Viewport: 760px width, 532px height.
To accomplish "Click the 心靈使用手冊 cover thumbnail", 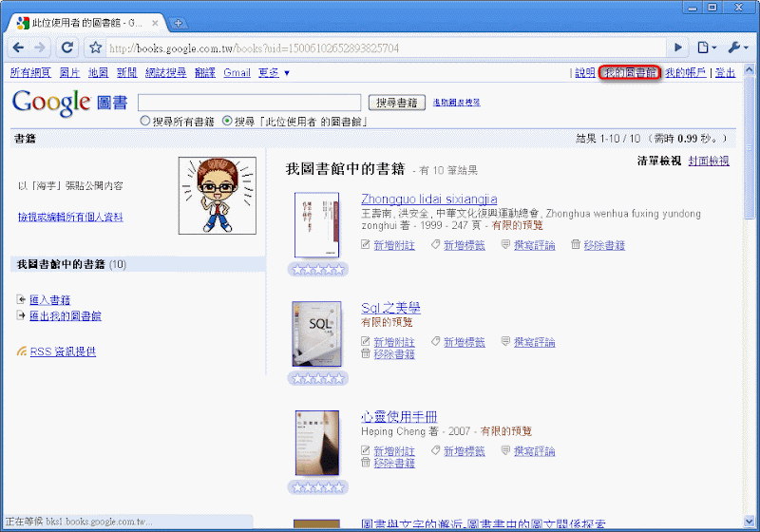I will tap(317, 443).
